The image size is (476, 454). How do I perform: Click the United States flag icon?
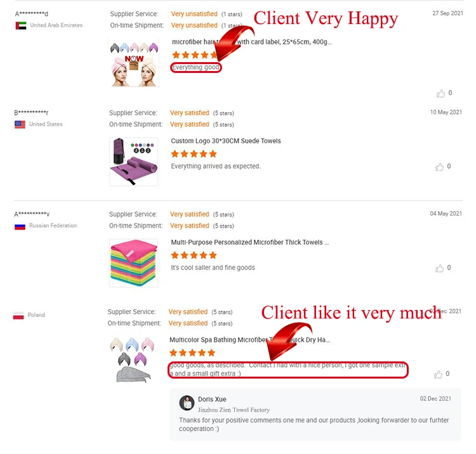tap(20, 124)
